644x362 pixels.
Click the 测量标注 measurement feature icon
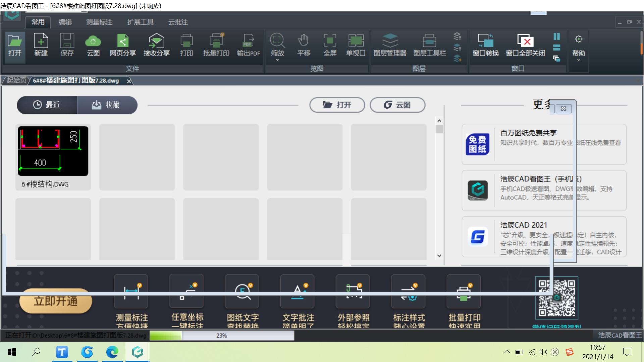(131, 292)
